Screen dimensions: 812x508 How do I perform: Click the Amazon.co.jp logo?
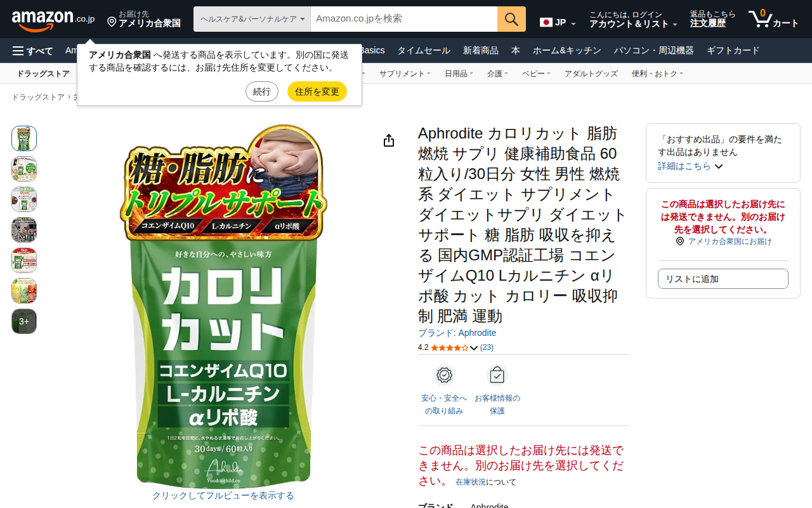(x=53, y=20)
